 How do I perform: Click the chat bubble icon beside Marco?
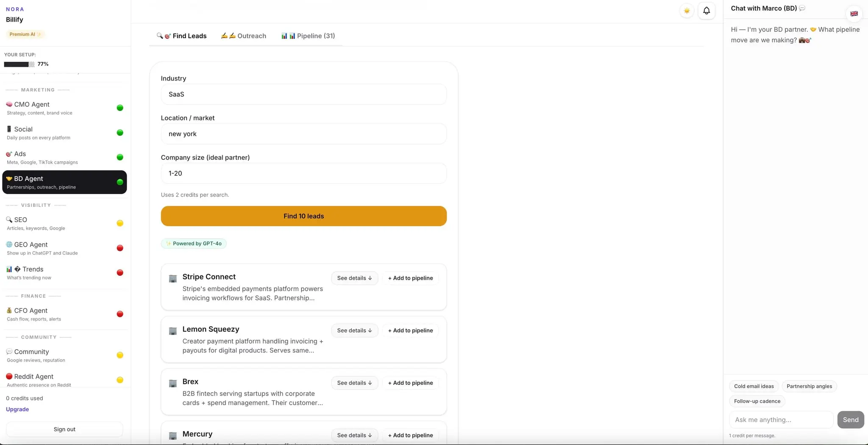(802, 8)
